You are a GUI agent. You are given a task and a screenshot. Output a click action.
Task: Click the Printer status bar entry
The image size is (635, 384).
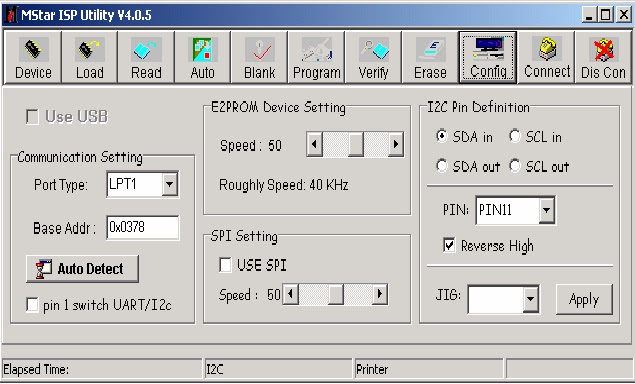(x=429, y=369)
